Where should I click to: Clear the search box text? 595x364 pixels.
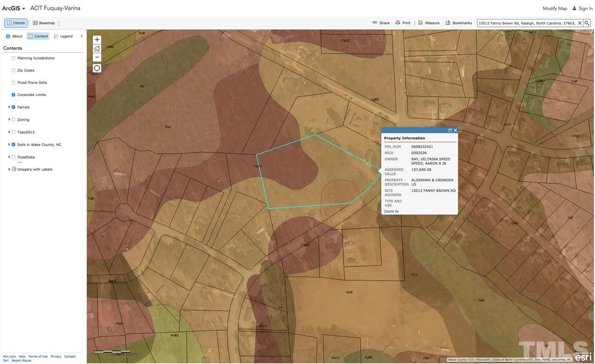point(580,23)
